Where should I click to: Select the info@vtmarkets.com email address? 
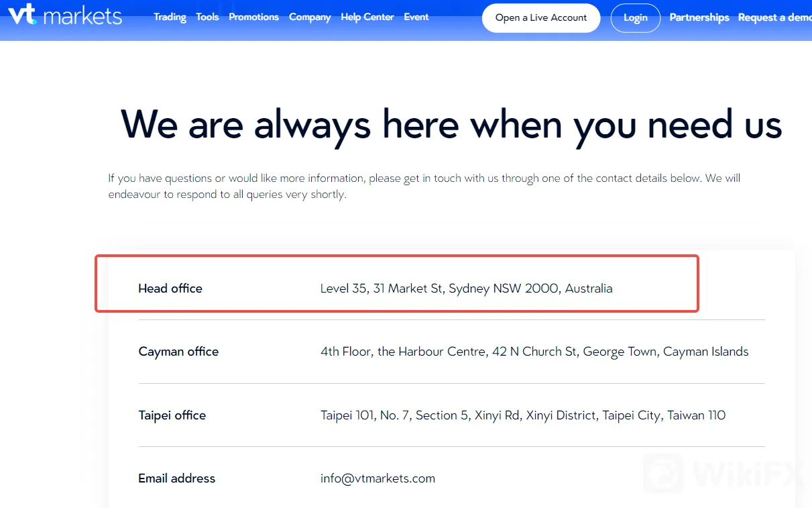pyautogui.click(x=378, y=478)
